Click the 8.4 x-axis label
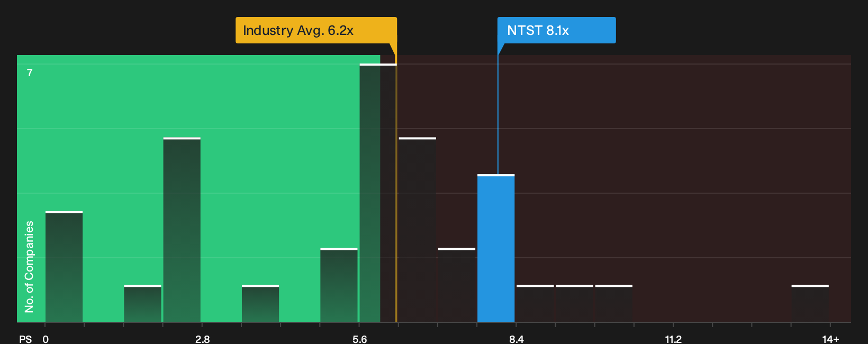 click(517, 339)
